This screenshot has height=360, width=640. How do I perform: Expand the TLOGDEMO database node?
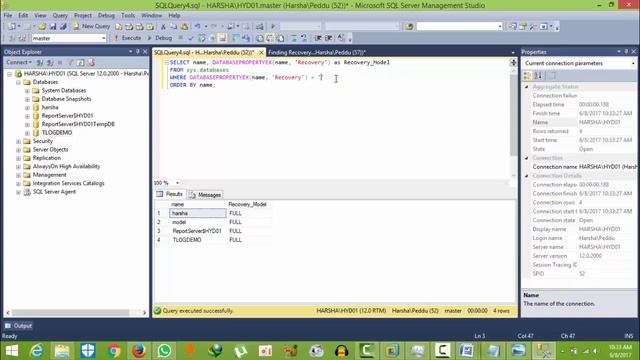pos(27,133)
